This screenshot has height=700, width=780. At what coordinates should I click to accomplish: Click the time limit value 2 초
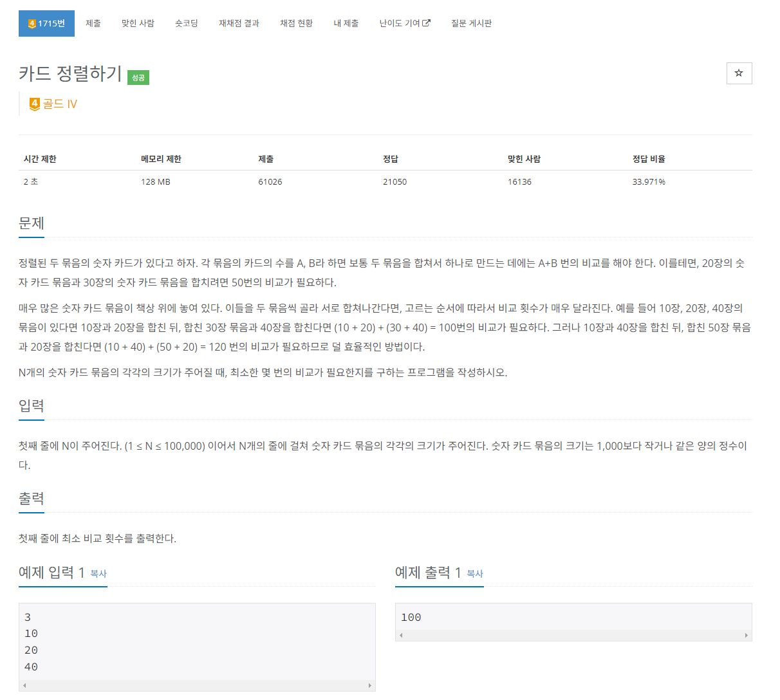(31, 182)
